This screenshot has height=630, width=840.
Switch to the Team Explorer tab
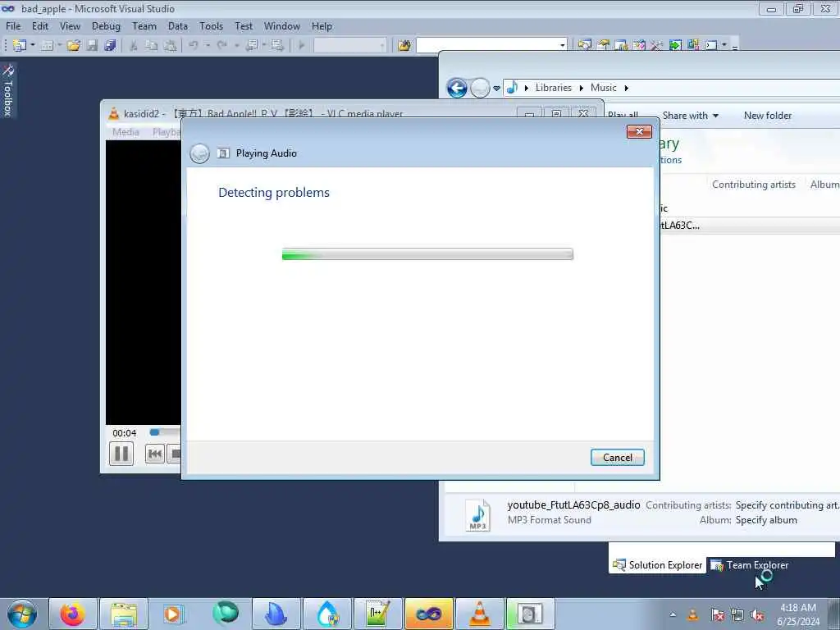(750, 565)
